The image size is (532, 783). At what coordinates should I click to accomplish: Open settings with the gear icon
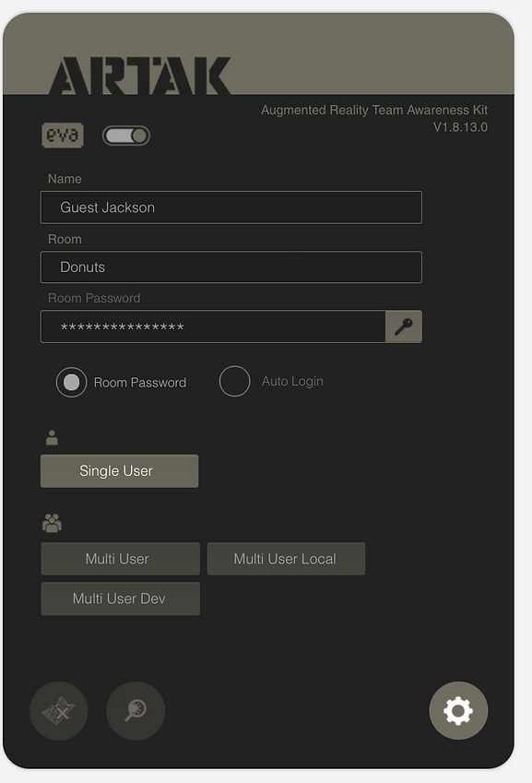pos(458,710)
